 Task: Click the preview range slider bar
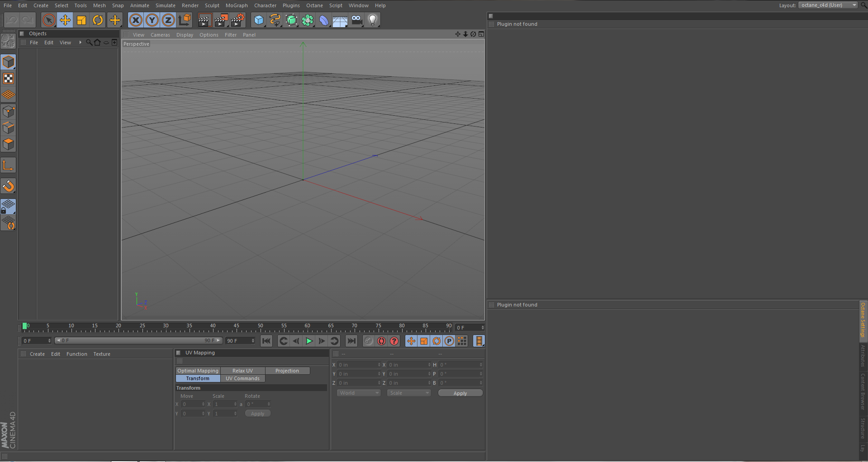tap(138, 340)
